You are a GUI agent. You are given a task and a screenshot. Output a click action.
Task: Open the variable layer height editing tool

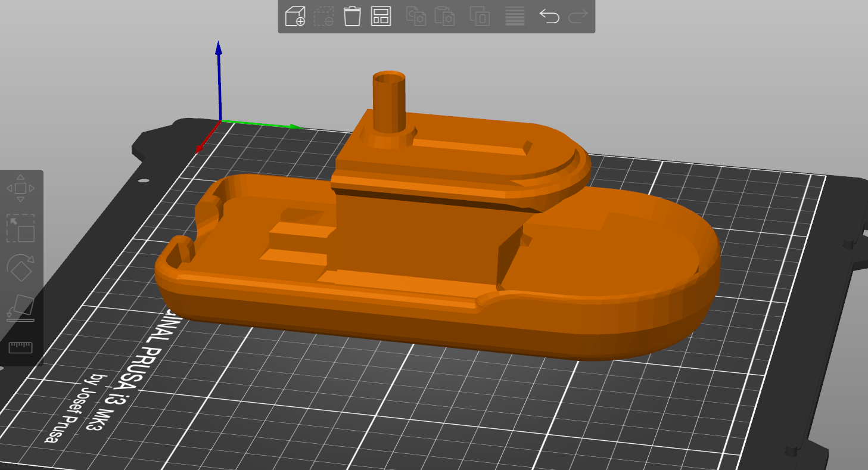pyautogui.click(x=515, y=16)
